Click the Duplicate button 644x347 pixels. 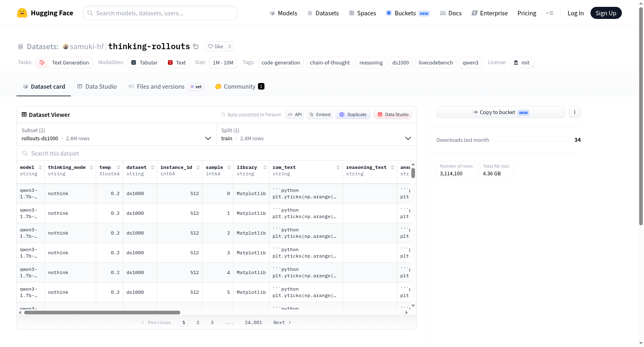pyautogui.click(x=353, y=114)
